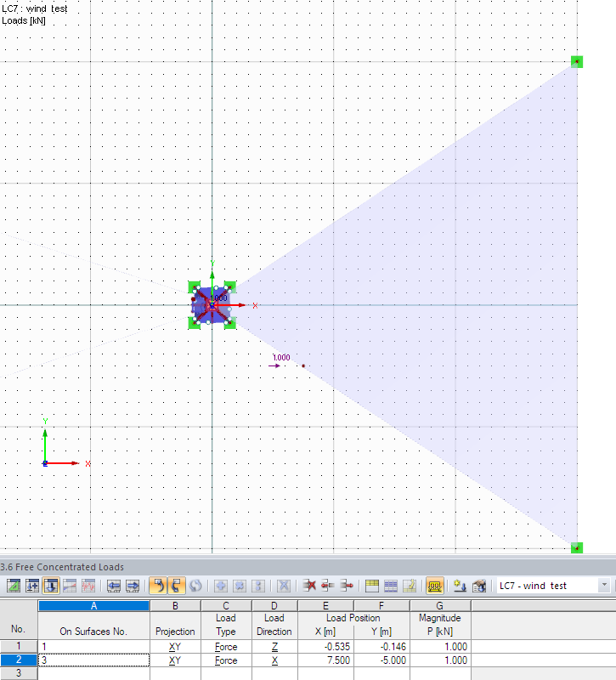Click the greyed colon-dots table icon

click(x=258, y=586)
